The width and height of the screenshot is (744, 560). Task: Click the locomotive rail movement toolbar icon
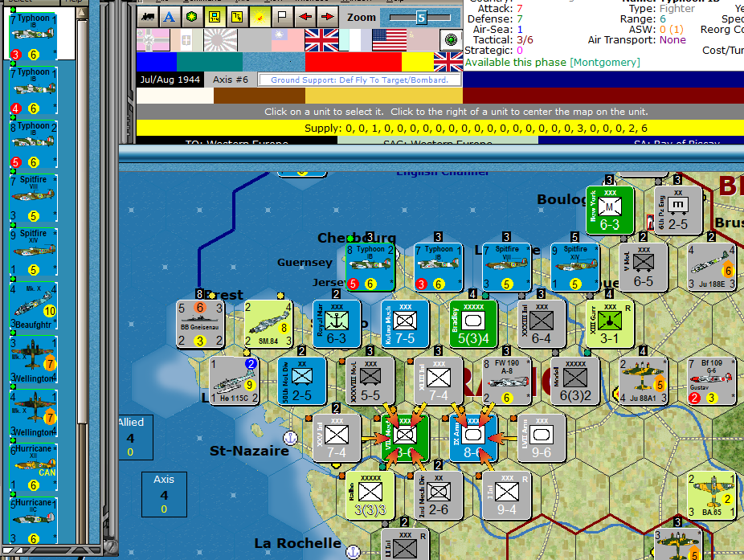(x=148, y=17)
